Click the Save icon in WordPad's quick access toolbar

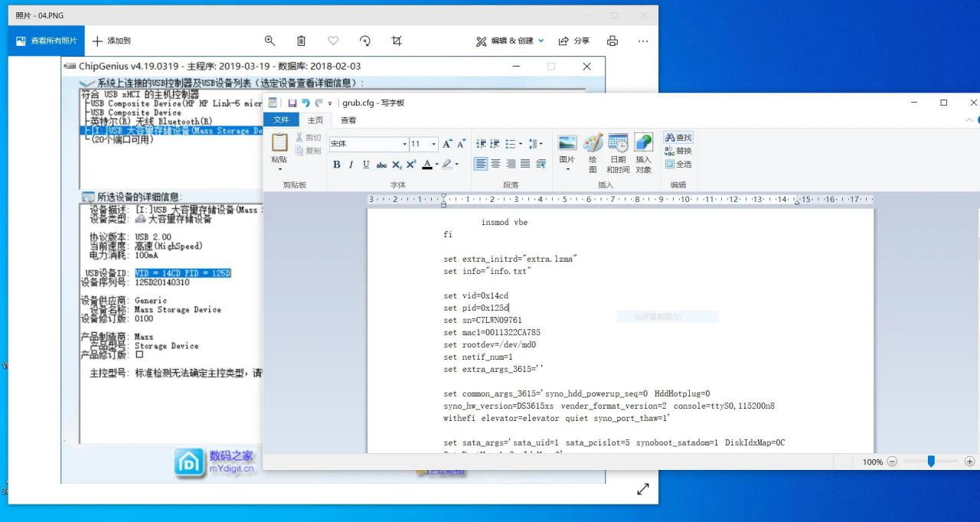(x=292, y=103)
